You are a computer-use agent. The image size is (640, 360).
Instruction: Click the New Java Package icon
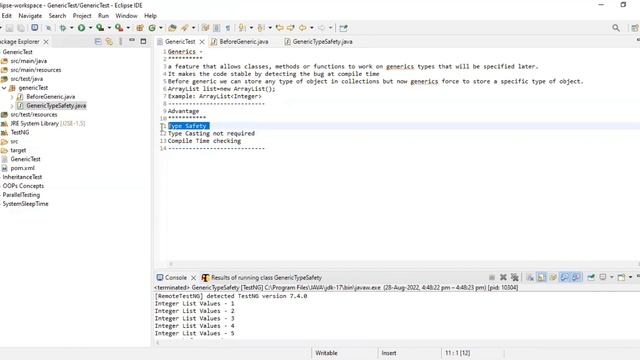point(140,28)
